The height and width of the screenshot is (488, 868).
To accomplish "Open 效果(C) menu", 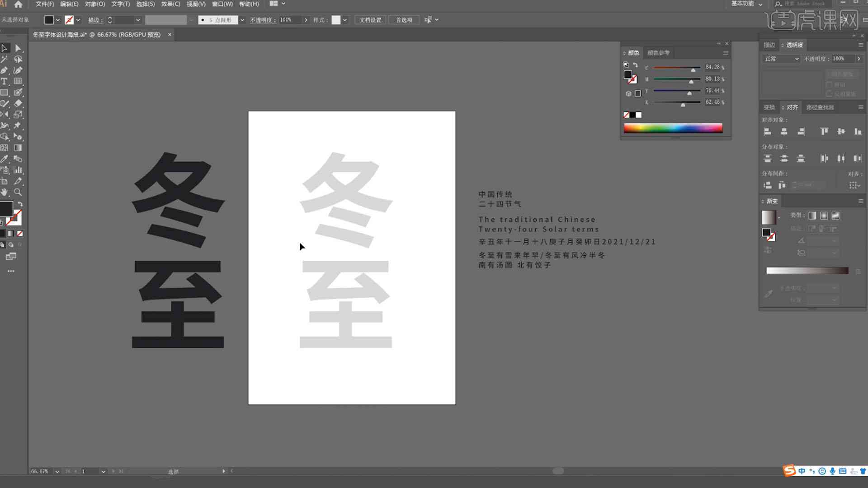I will pyautogui.click(x=170, y=4).
